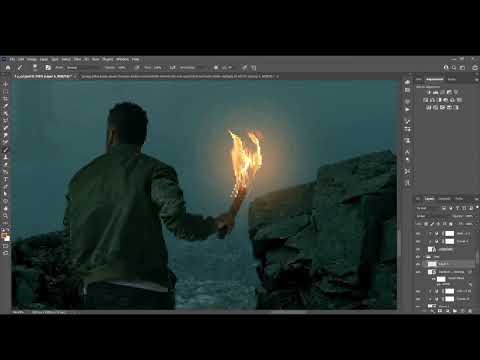Toggle visibility of the topmost adjustment layer
This screenshot has height=360, width=480.
(x=418, y=233)
